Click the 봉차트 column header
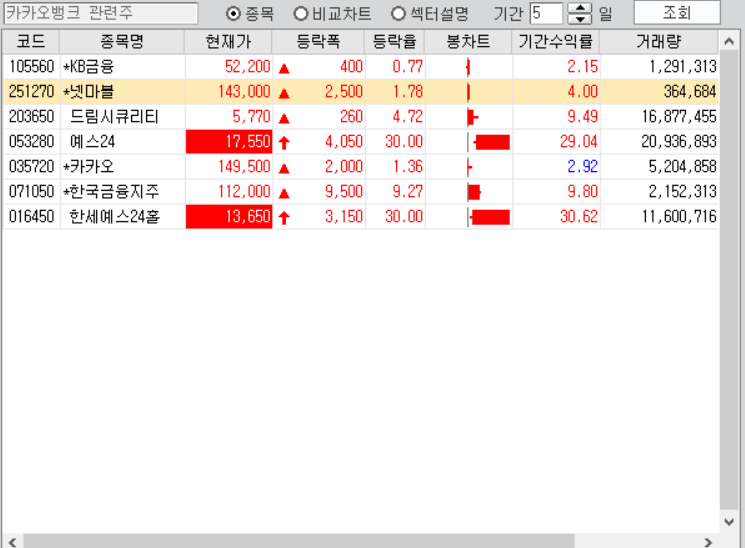Viewport: 745px width, 548px height. coord(468,42)
